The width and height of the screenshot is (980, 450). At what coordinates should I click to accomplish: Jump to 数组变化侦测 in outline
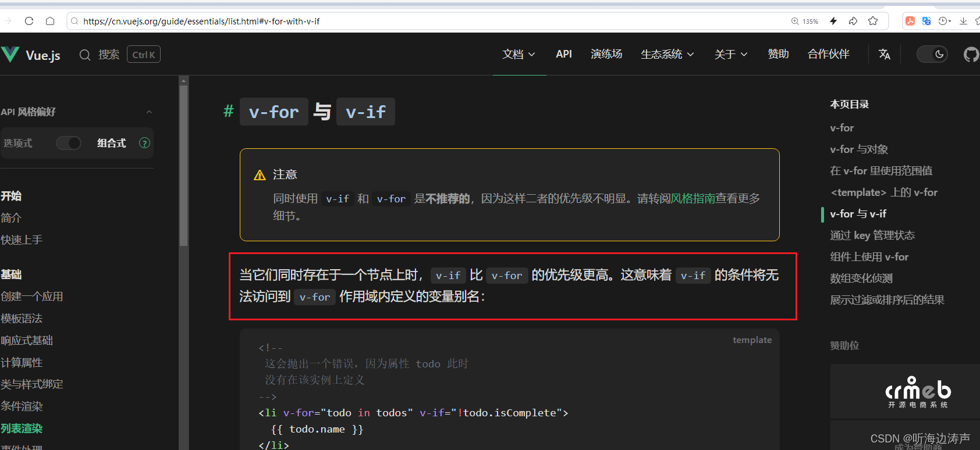click(861, 278)
